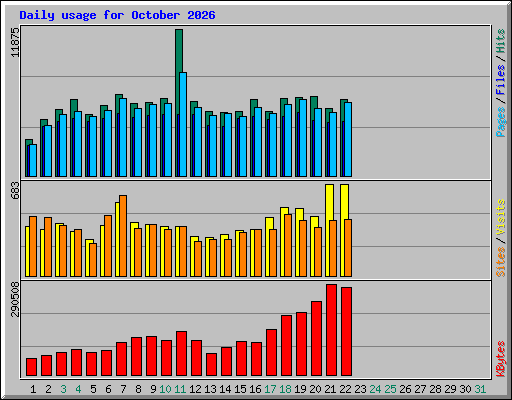Click day label 26 on the x-axis

pyautogui.click(x=405, y=389)
